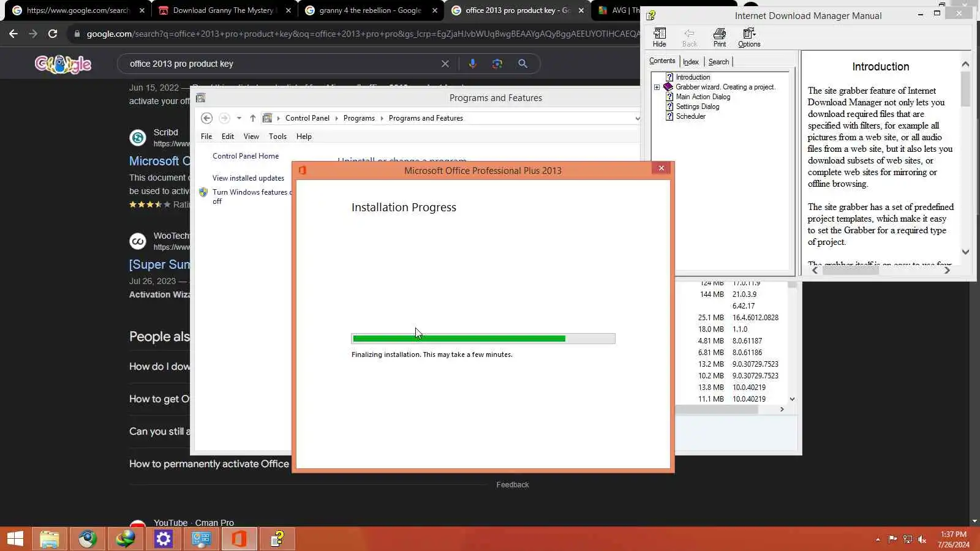Image resolution: width=980 pixels, height=551 pixels.
Task: Click the WooTechy result favicon
Action: [x=138, y=241]
